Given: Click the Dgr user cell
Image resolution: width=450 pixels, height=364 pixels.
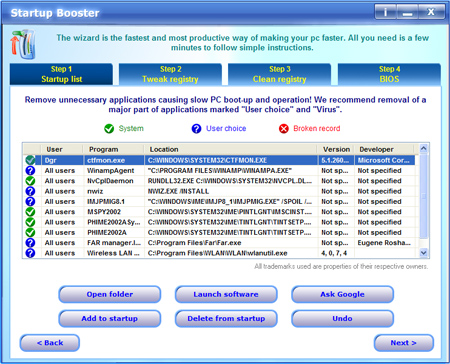Looking at the screenshot, I should (x=62, y=160).
